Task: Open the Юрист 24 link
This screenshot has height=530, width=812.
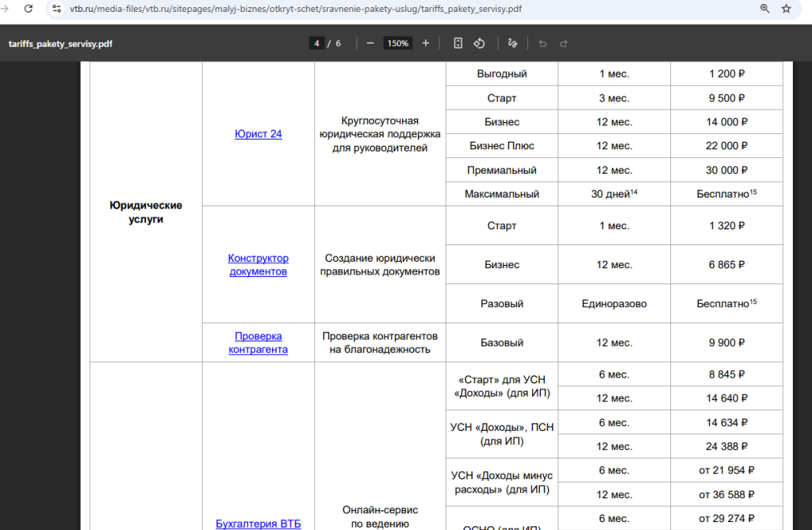Action: 259,133
